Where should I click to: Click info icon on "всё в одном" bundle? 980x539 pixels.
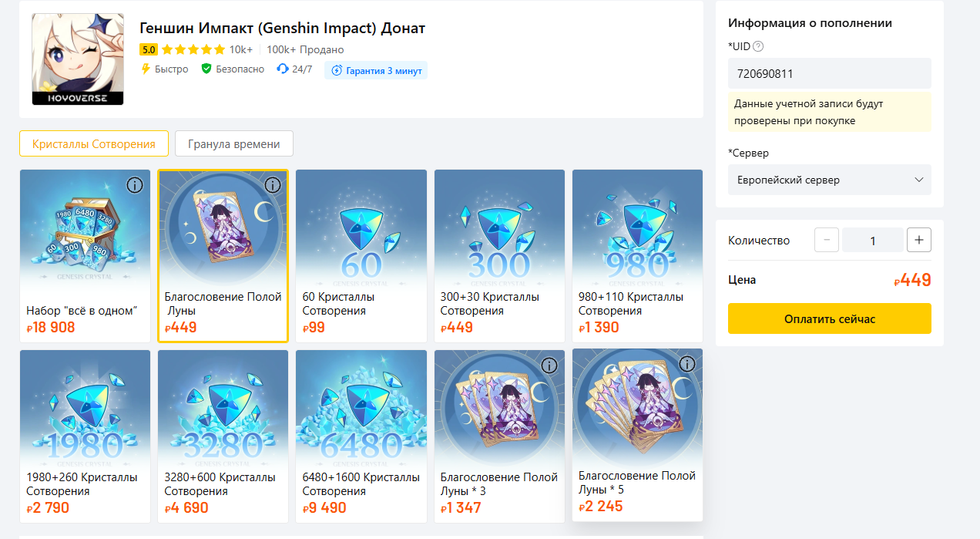pyautogui.click(x=135, y=185)
